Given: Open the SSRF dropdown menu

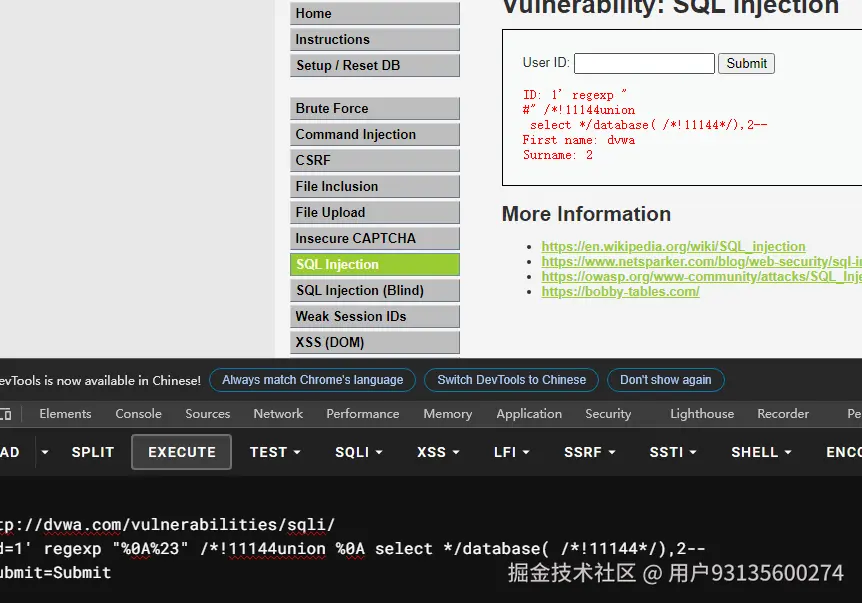Looking at the screenshot, I should click(589, 452).
